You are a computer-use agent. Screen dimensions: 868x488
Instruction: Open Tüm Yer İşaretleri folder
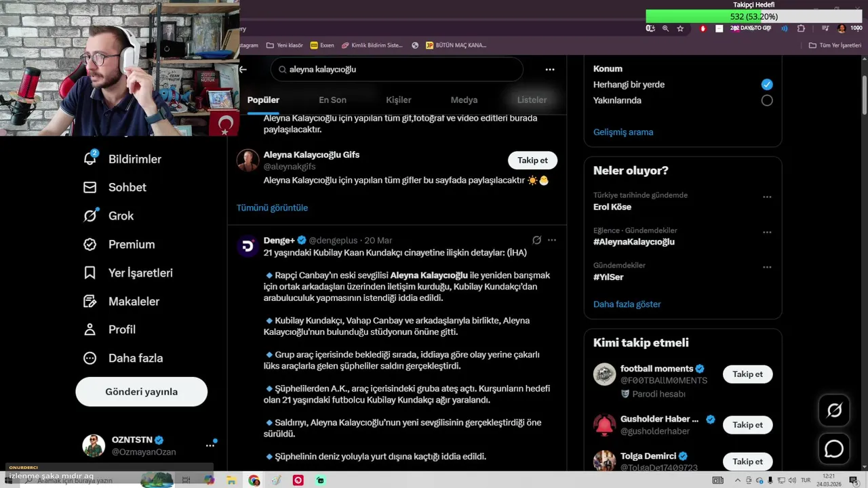click(835, 45)
